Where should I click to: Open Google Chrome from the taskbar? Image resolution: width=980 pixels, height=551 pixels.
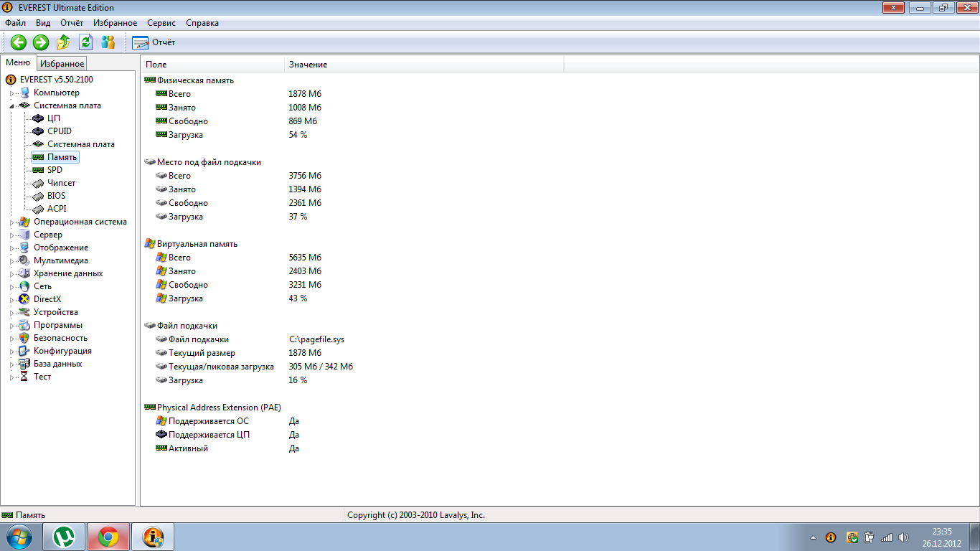point(108,537)
